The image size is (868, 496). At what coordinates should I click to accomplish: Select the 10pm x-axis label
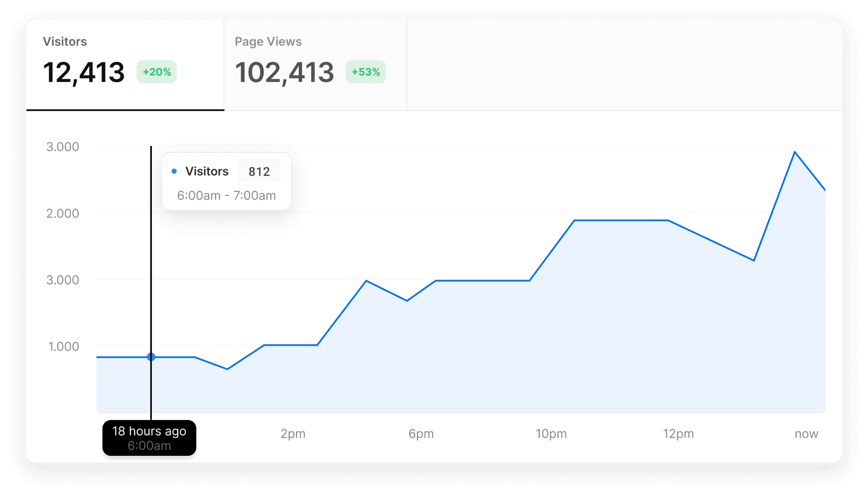click(x=551, y=434)
